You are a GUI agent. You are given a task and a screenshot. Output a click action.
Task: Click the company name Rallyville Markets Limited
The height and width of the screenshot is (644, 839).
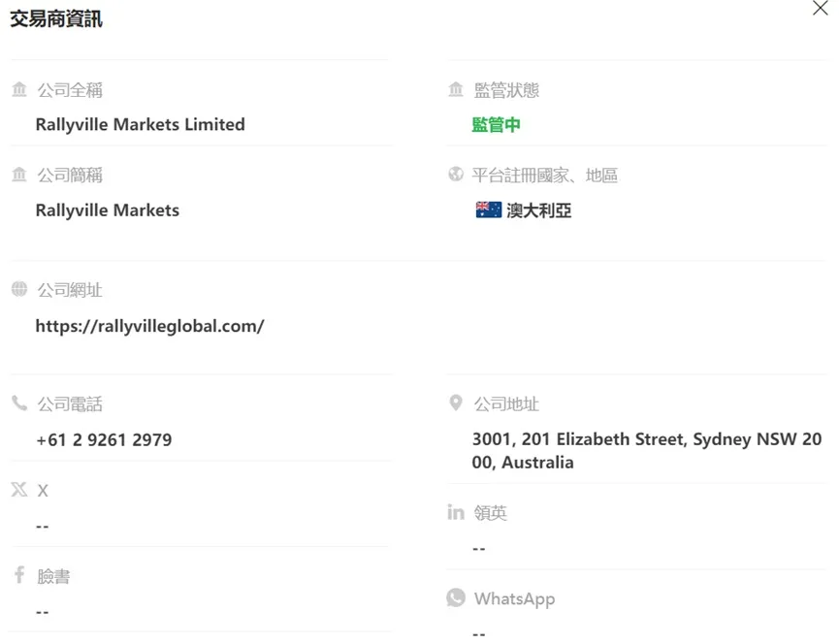(141, 124)
